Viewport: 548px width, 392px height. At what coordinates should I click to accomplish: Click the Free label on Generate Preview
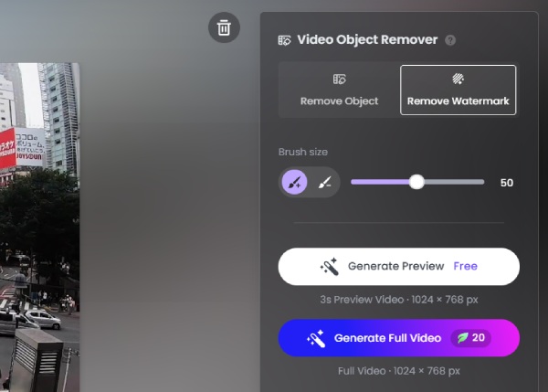pos(466,267)
